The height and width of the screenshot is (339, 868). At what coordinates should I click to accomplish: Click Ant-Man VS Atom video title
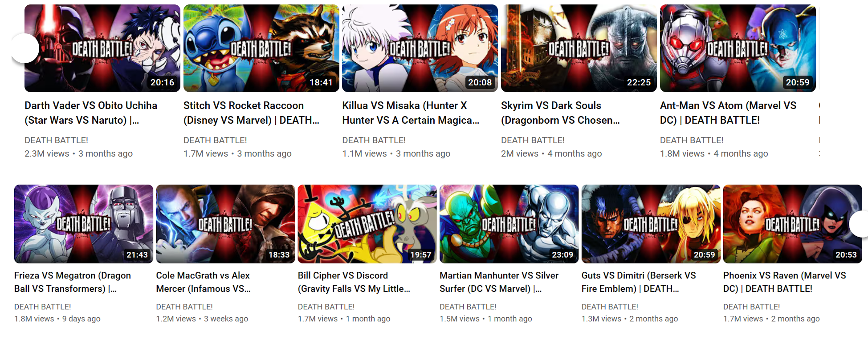click(x=728, y=113)
